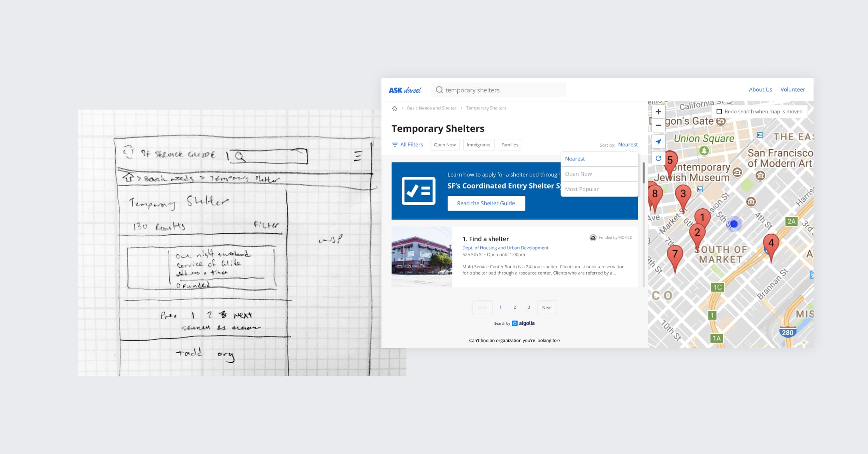Click the map locate-me arrow icon
The width and height of the screenshot is (868, 454).
[x=658, y=142]
